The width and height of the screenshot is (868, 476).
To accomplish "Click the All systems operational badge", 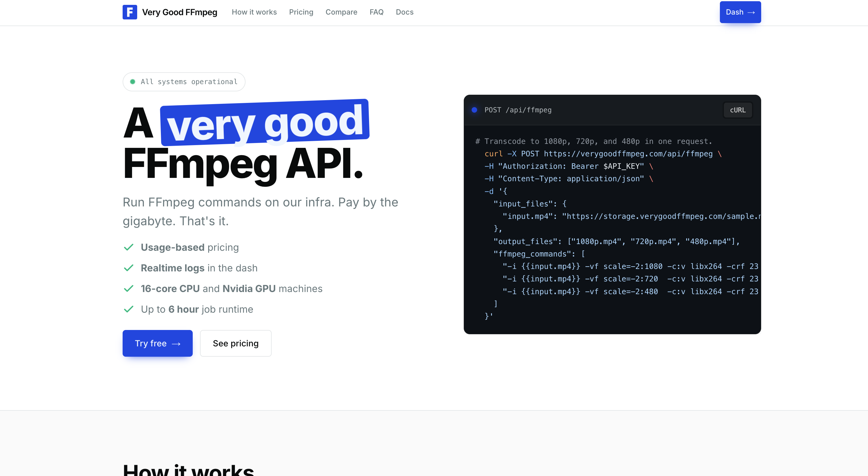I will pyautogui.click(x=184, y=82).
